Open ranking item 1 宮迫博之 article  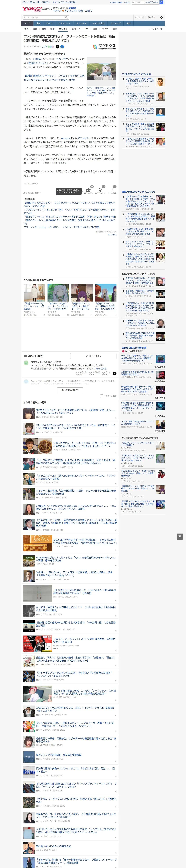[140, 81]
